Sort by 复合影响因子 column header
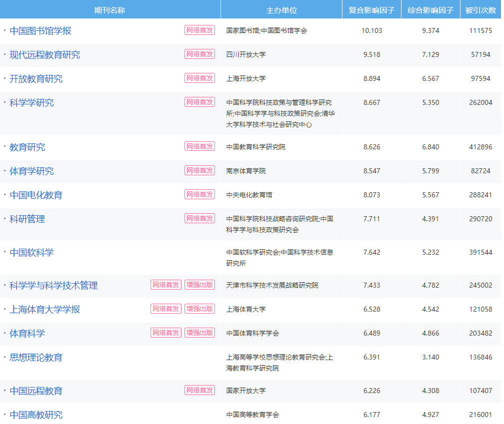Image resolution: width=504 pixels, height=424 pixels. [x=372, y=10]
